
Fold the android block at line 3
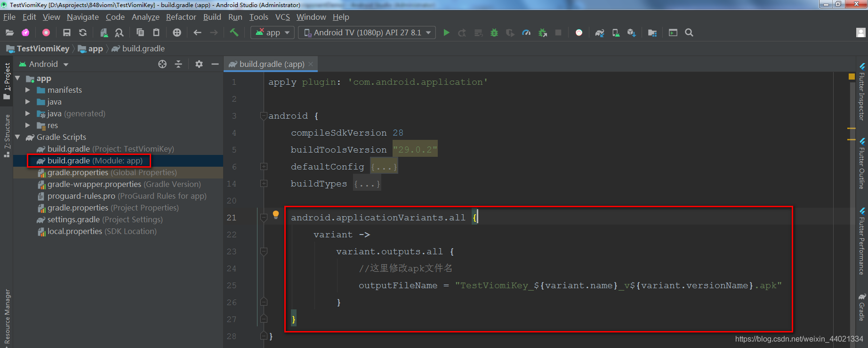click(x=264, y=116)
